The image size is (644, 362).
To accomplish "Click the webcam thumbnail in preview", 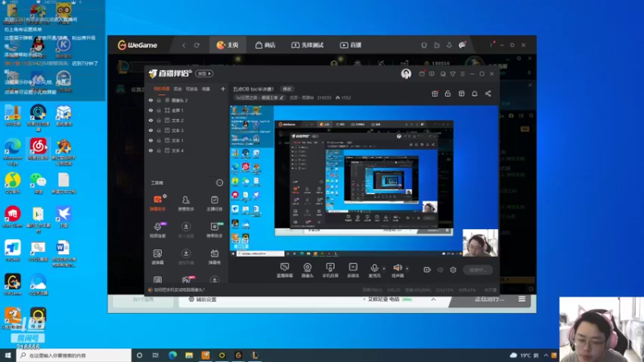I will tap(480, 243).
